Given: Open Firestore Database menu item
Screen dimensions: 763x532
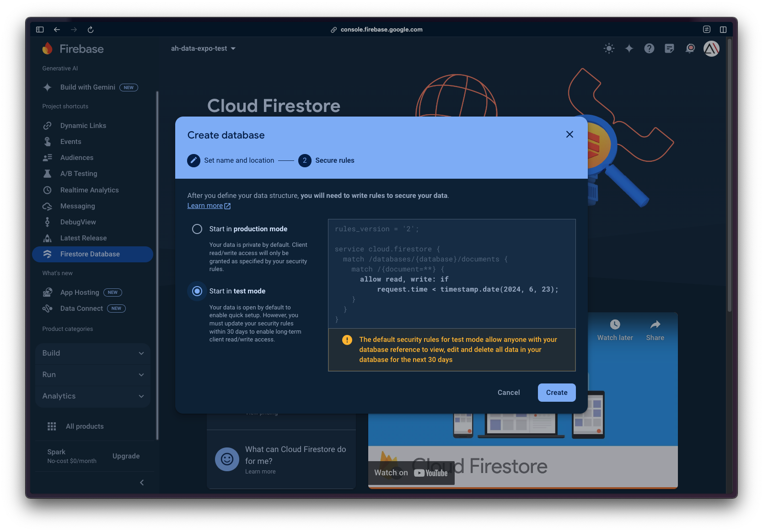Looking at the screenshot, I should pos(93,254).
